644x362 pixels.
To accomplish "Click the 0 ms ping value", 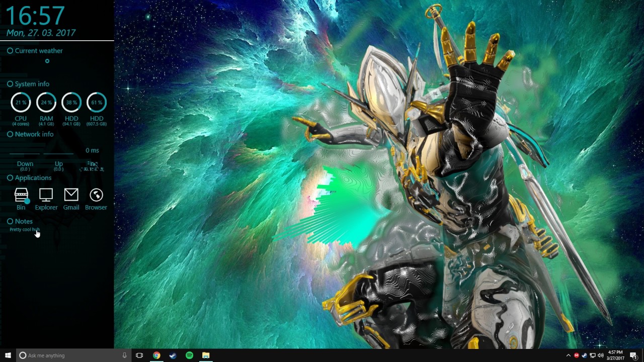I will (92, 150).
